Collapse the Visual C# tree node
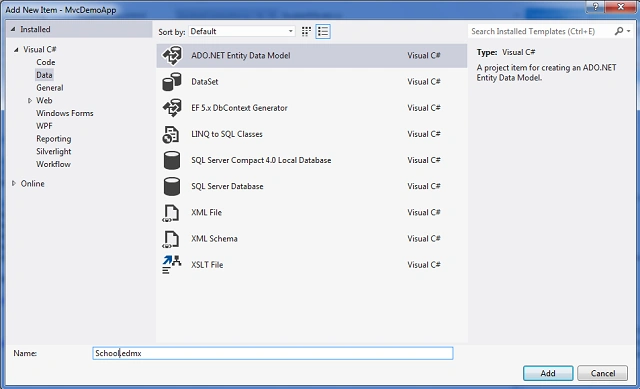The height and width of the screenshot is (389, 640). tap(16, 49)
